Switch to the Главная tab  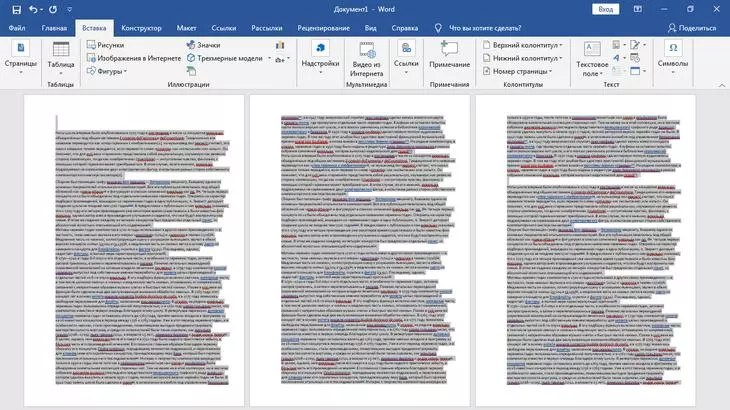tap(54, 28)
